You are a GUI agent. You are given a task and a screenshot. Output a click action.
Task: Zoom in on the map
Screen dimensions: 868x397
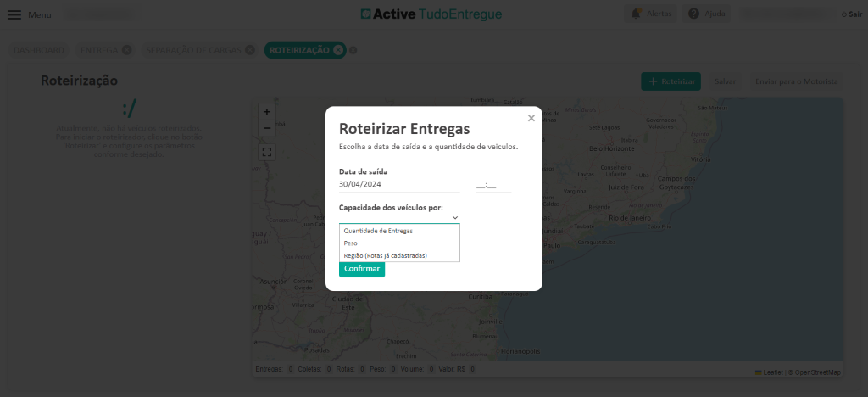click(x=267, y=112)
